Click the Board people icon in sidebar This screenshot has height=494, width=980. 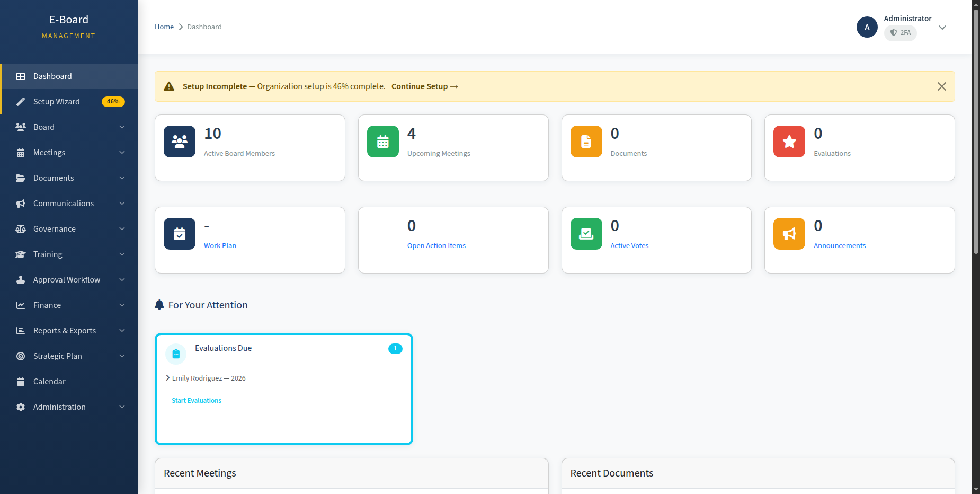click(21, 127)
